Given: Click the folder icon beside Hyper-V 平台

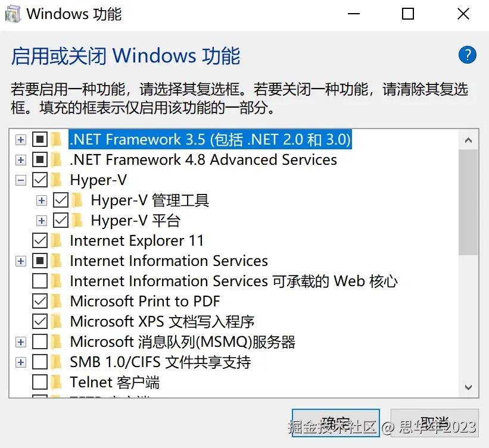Looking at the screenshot, I should click(77, 220).
